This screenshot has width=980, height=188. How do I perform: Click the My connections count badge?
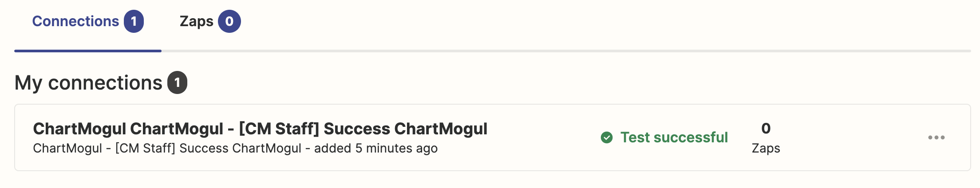pos(177,82)
